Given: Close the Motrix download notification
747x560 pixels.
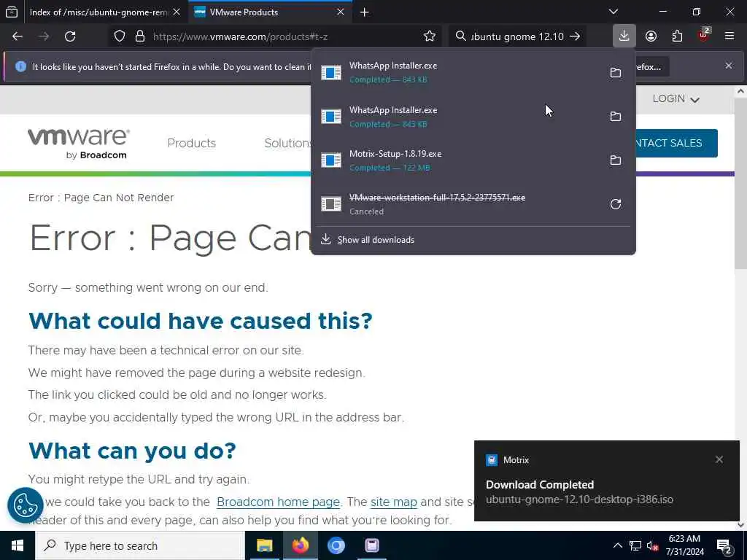Looking at the screenshot, I should pyautogui.click(x=719, y=459).
